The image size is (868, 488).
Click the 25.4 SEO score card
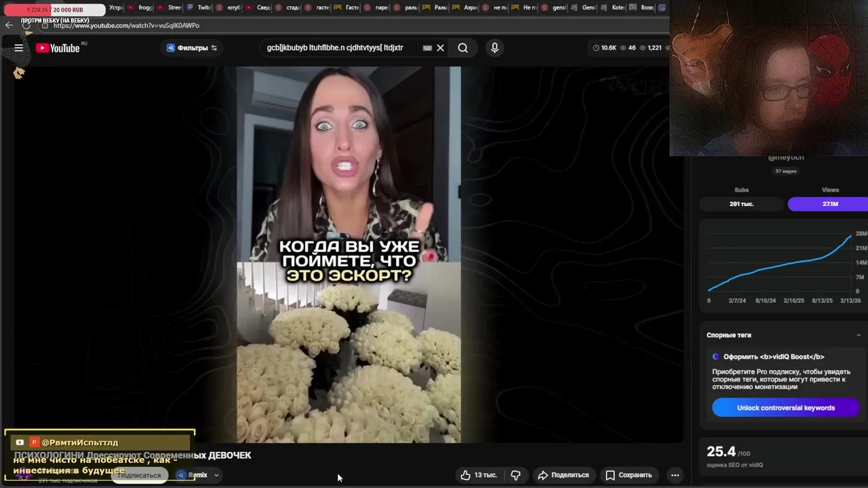coord(783,455)
